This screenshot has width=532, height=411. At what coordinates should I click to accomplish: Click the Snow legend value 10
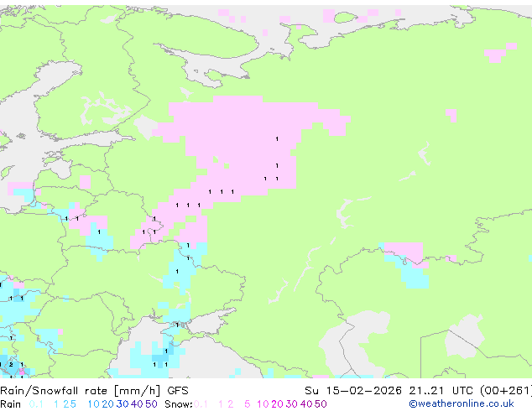[263, 404]
